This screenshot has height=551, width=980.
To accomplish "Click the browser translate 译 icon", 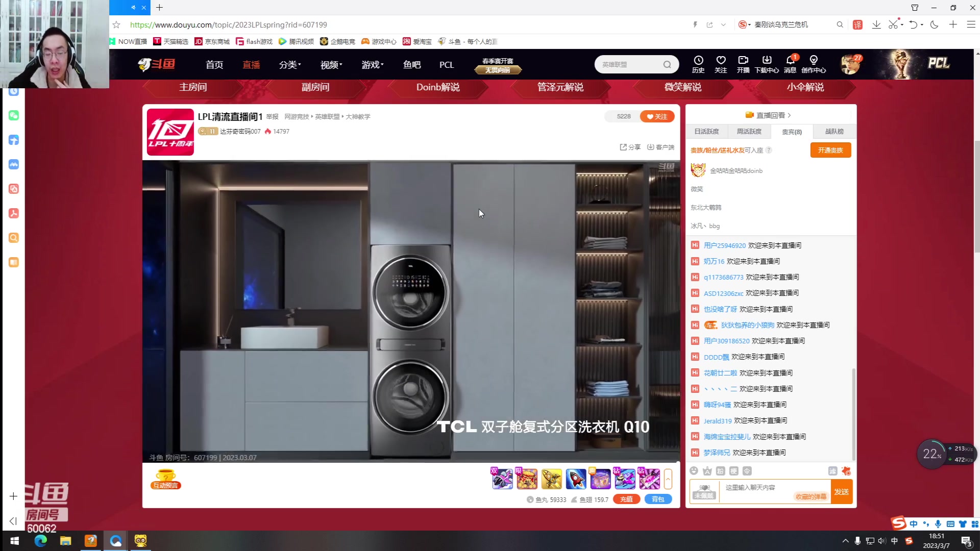I will pos(857,24).
